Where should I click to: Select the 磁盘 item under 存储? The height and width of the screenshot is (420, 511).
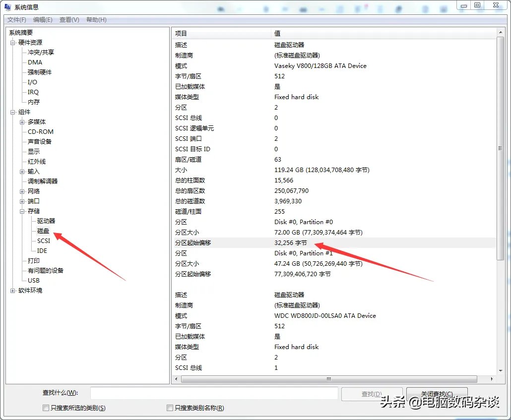44,231
